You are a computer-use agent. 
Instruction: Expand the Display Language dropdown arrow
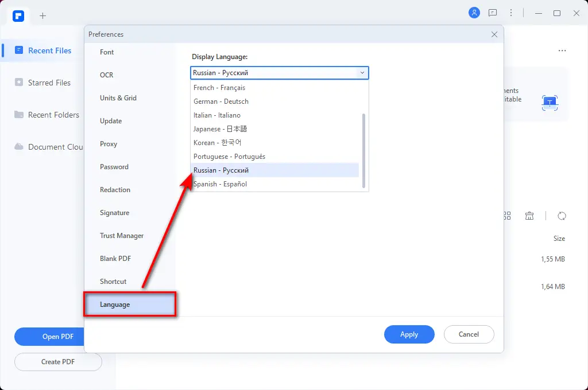[362, 73]
